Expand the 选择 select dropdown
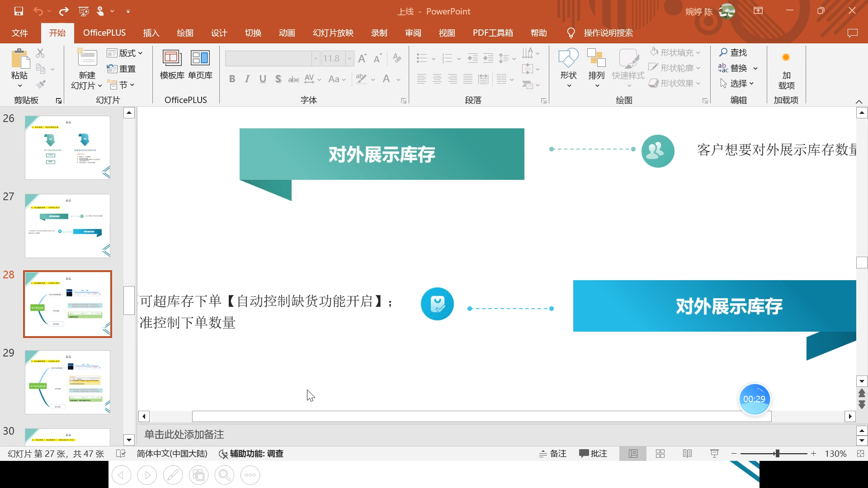Viewport: 868px width, 488px height. pyautogui.click(x=737, y=84)
